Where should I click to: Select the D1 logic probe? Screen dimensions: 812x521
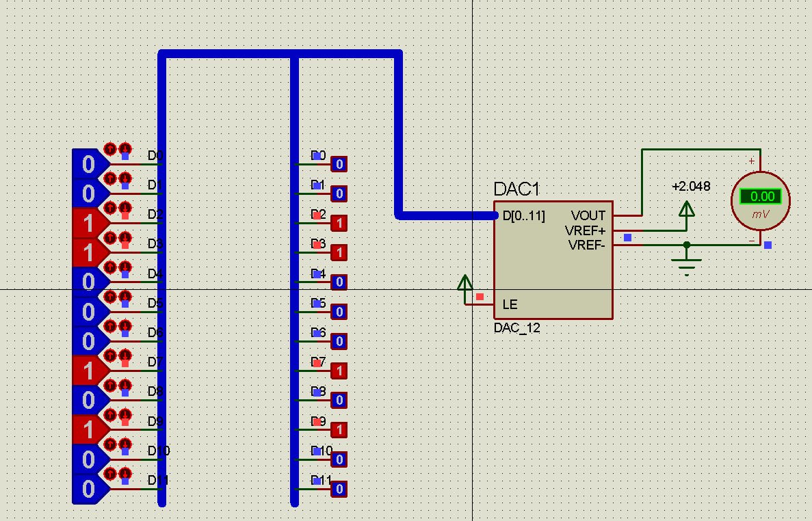pos(339,193)
